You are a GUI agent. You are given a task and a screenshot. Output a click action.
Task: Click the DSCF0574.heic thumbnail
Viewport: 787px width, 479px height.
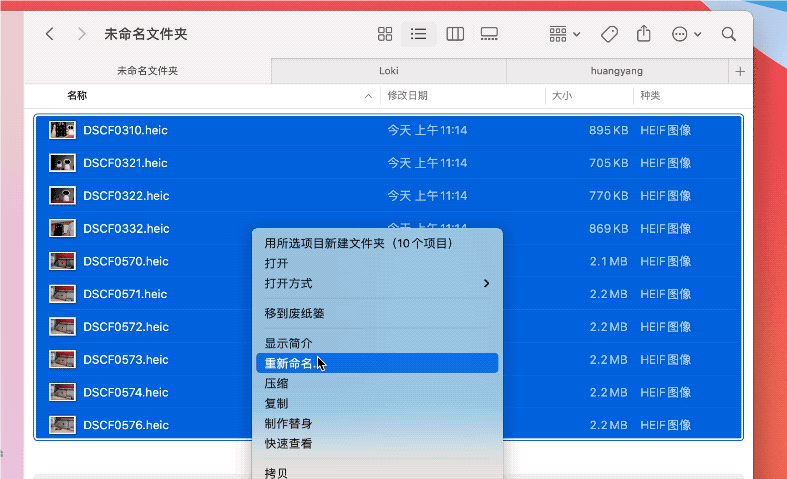coord(62,392)
